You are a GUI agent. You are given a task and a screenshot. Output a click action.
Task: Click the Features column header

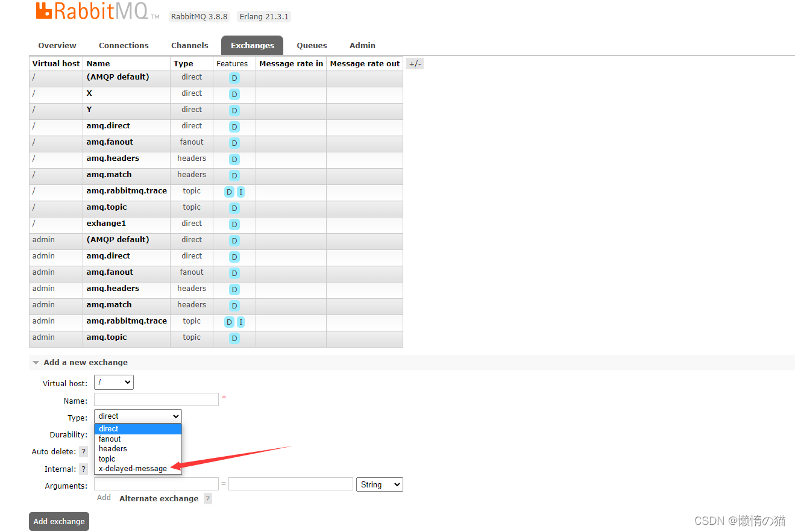click(x=232, y=63)
